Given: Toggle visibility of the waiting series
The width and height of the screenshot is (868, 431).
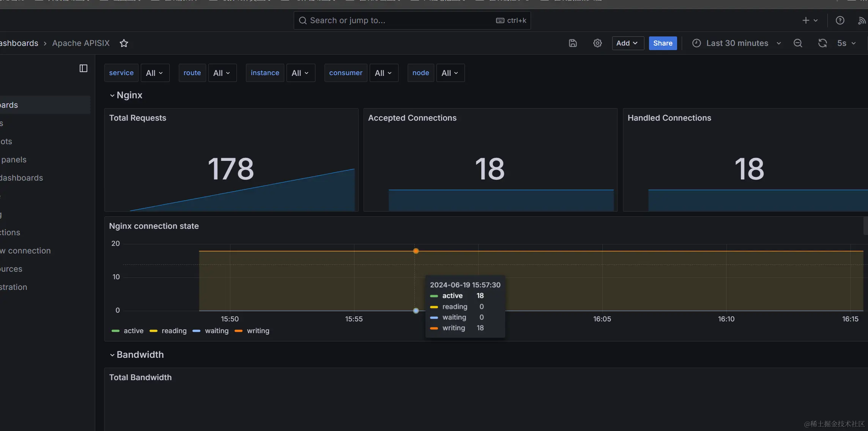Looking at the screenshot, I should (x=216, y=330).
